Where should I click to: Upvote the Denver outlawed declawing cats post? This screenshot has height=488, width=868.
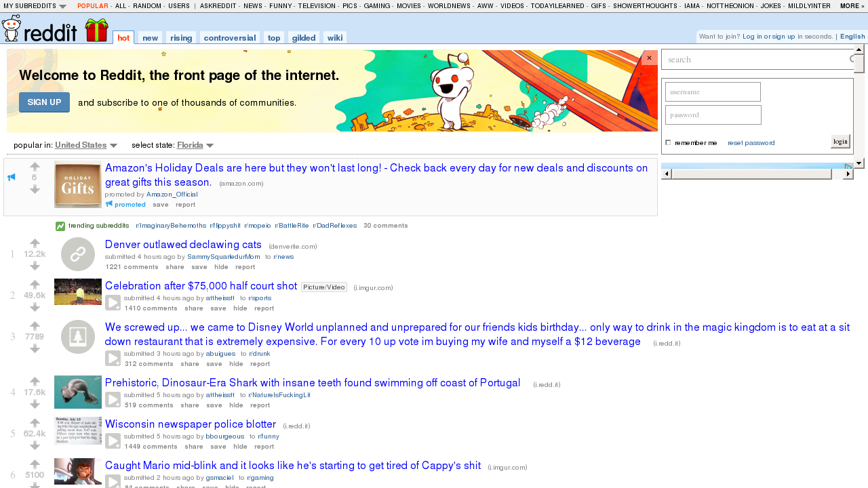click(35, 243)
